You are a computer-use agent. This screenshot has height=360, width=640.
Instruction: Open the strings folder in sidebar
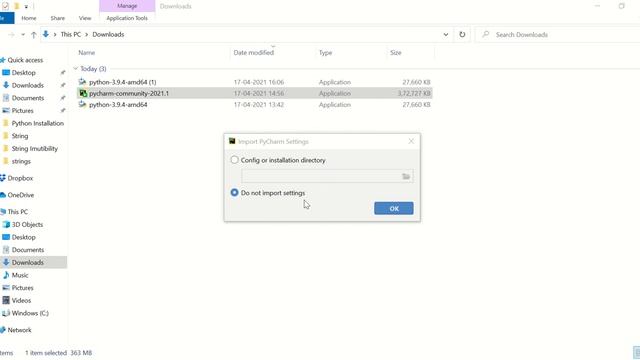pyautogui.click(x=21, y=161)
